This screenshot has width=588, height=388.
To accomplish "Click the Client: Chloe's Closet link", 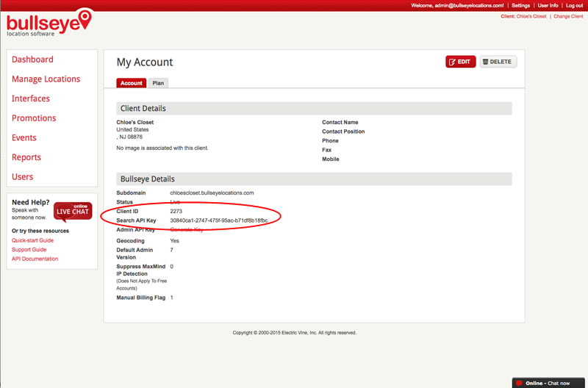I will click(x=523, y=16).
